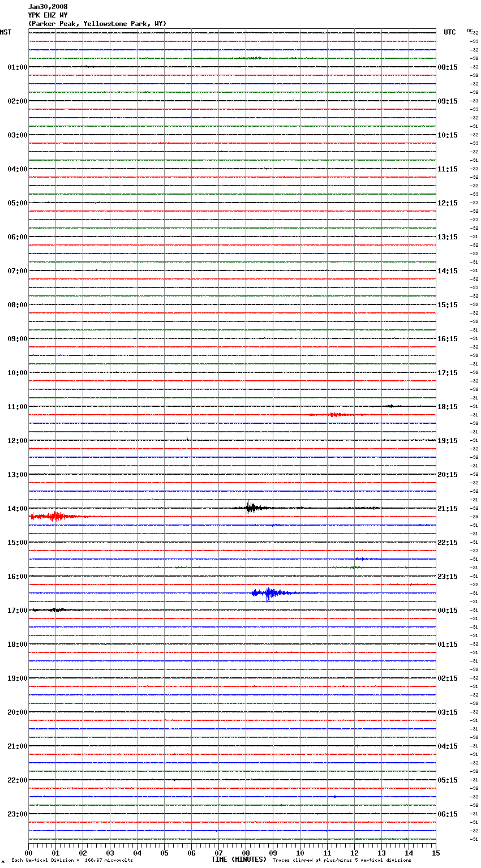Screen dimensions: 481x868
Task: Click the MST time label '20:00'
Action: [x=17, y=712]
